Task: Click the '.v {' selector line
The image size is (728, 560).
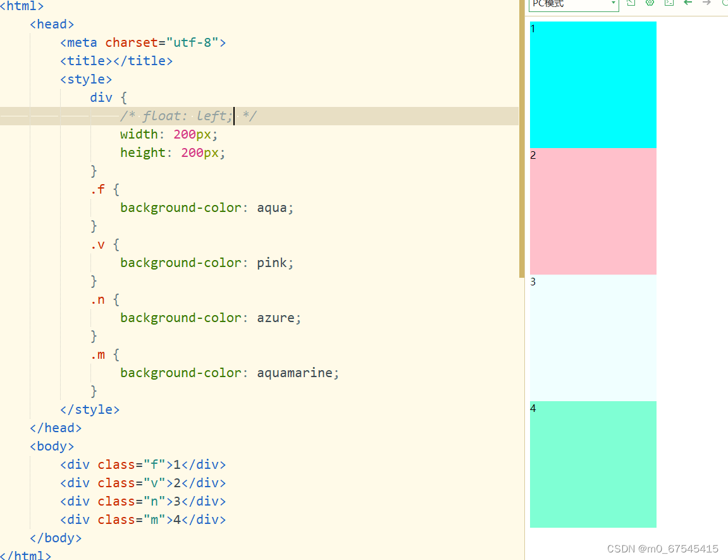Action: point(105,245)
